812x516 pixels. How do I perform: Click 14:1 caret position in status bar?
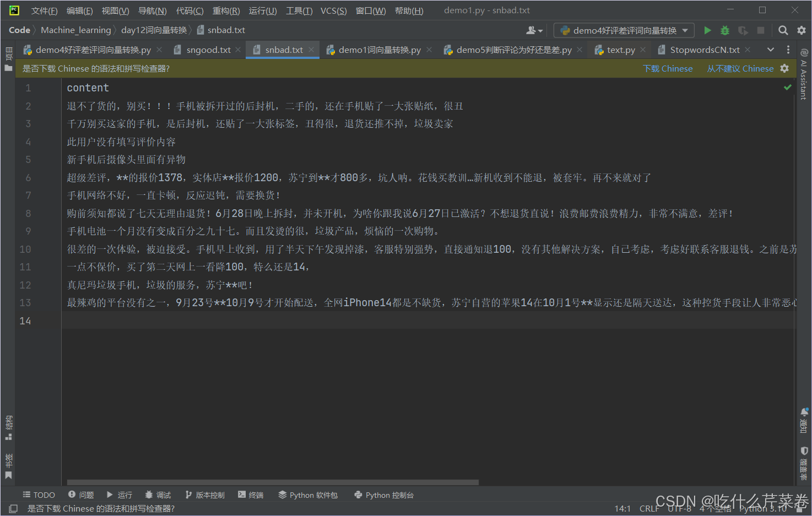[x=622, y=508]
